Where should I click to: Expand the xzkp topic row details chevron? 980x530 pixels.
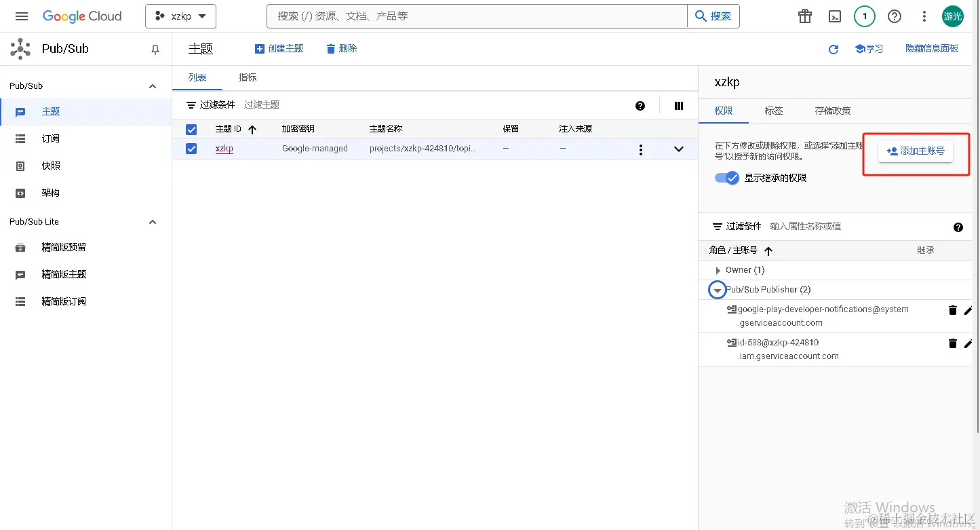pos(679,149)
